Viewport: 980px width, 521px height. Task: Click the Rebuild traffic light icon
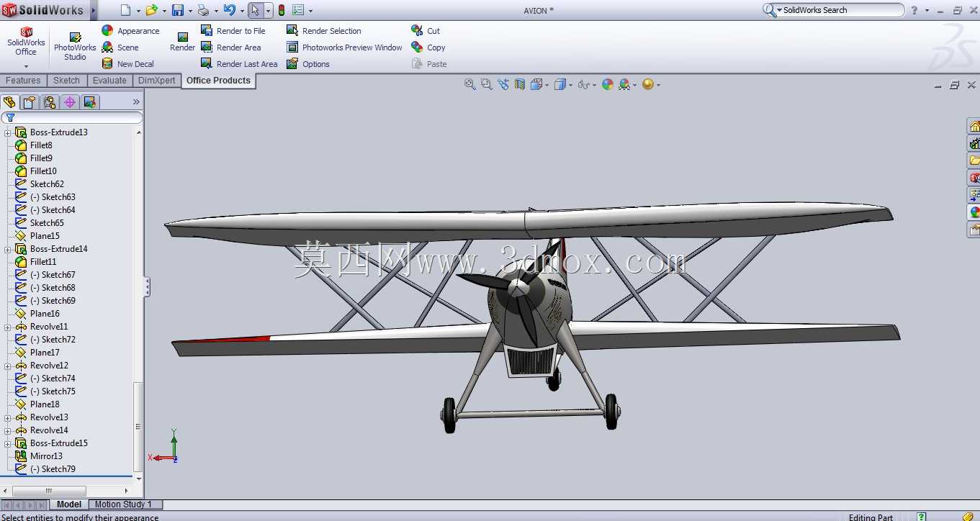(282, 10)
